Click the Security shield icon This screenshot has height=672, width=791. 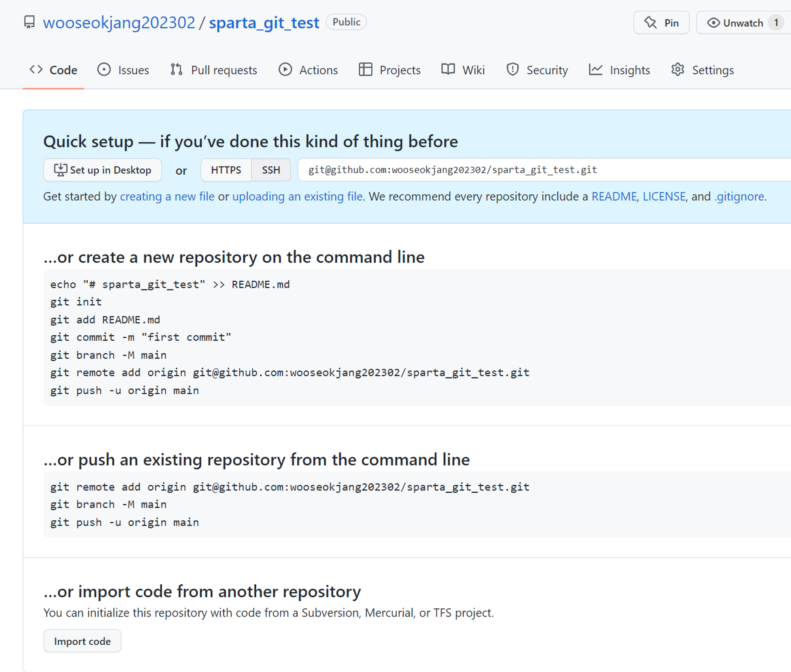pyautogui.click(x=513, y=70)
